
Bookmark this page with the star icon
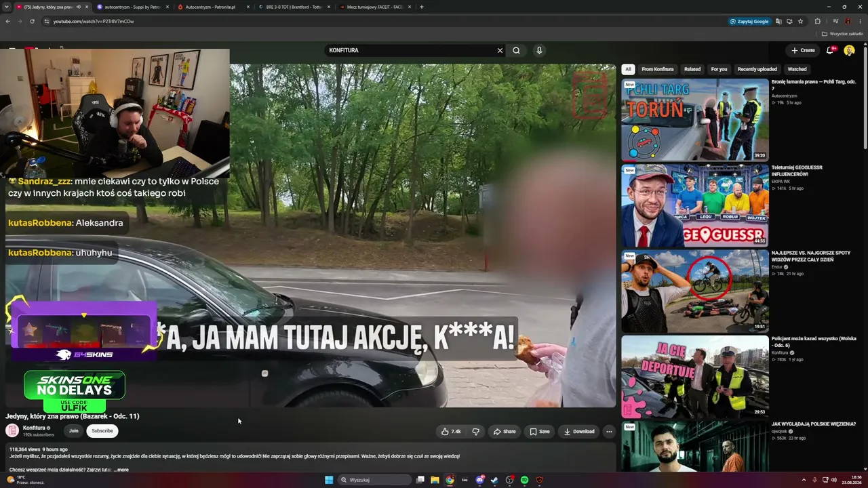click(800, 21)
